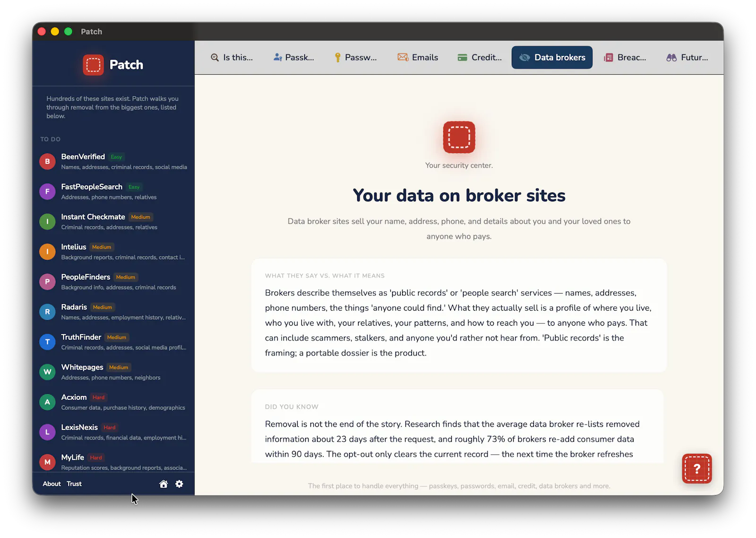Open the Credit... tab
The height and width of the screenshot is (538, 756).
pos(480,57)
